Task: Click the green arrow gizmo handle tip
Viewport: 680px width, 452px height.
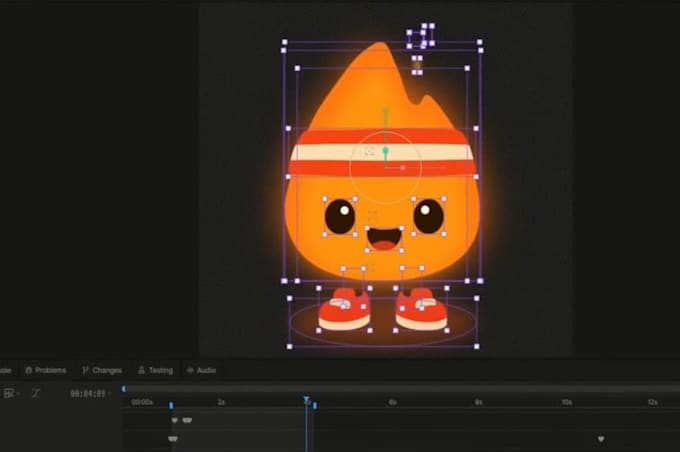Action: click(x=385, y=111)
